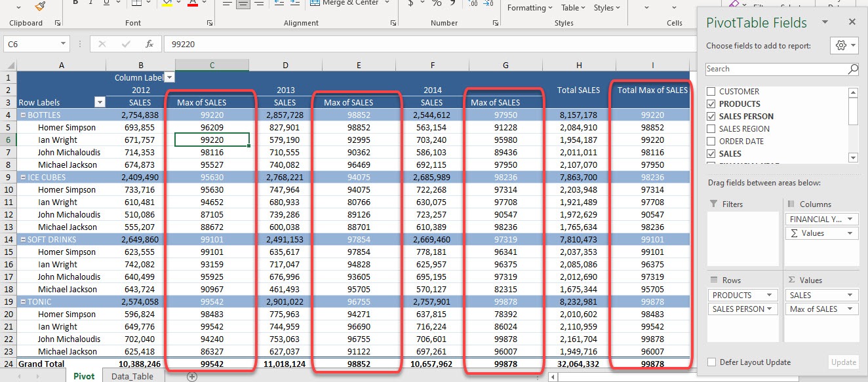Image resolution: width=868 pixels, height=382 pixels.
Task: Open the gear Tools dropdown in pane
Action: click(x=844, y=46)
